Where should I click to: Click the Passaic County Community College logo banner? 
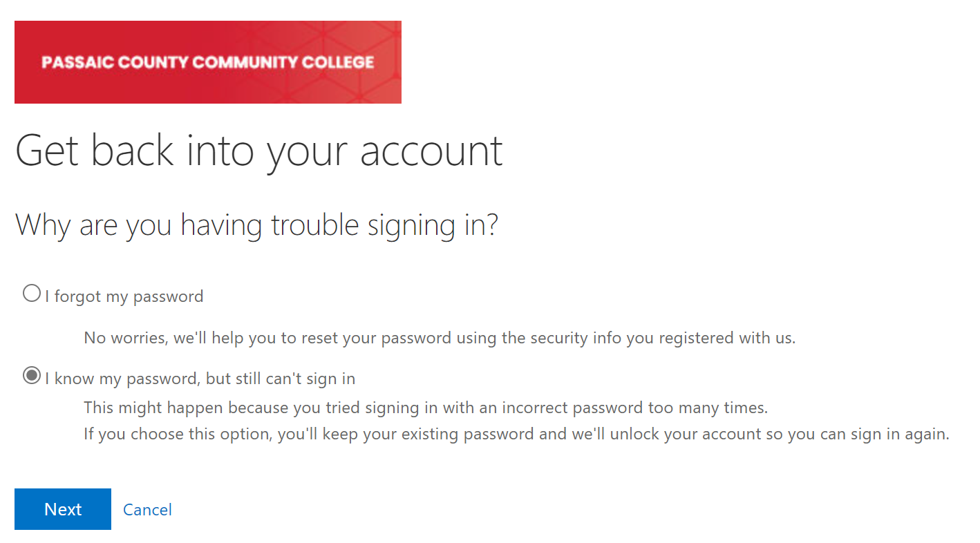tap(208, 62)
